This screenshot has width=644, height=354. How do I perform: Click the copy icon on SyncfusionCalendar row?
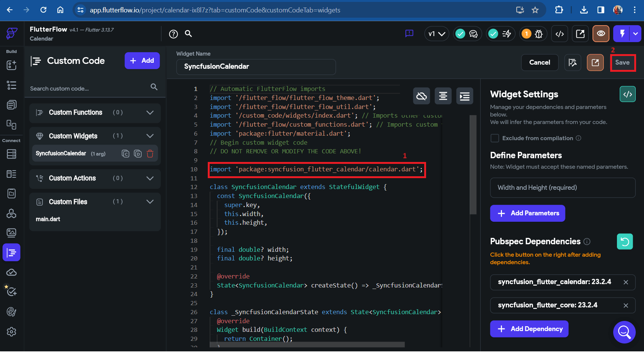[x=125, y=154]
